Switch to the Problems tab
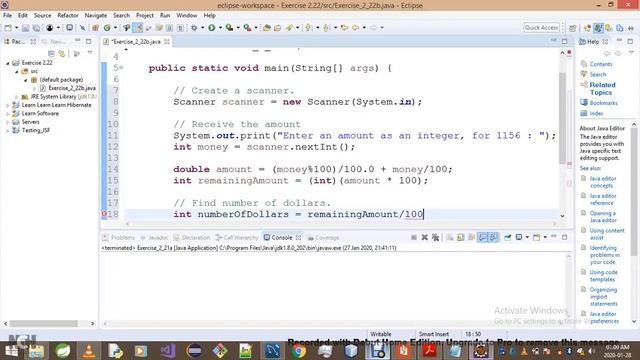Viewport: 640px width, 360px height. pos(118,238)
